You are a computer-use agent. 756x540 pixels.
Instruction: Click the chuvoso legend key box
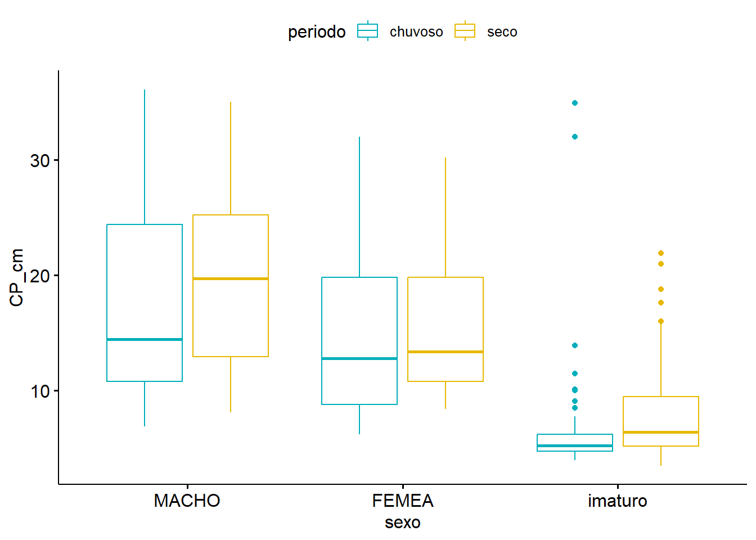click(x=368, y=31)
